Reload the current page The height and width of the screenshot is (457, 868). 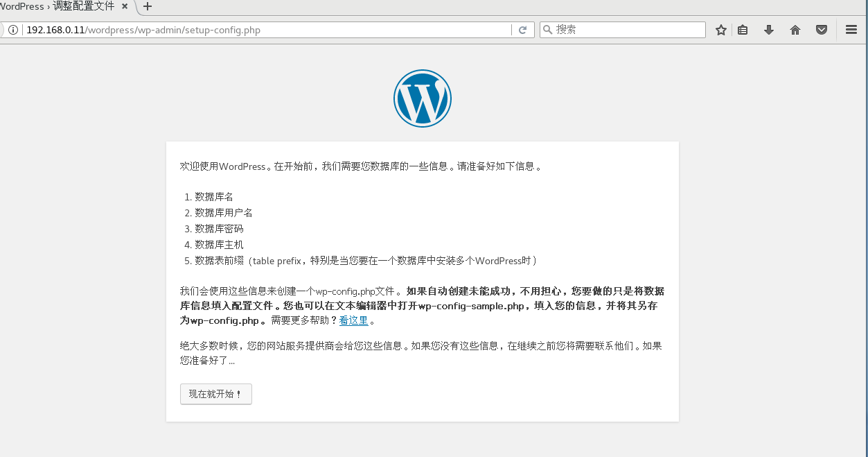(523, 30)
